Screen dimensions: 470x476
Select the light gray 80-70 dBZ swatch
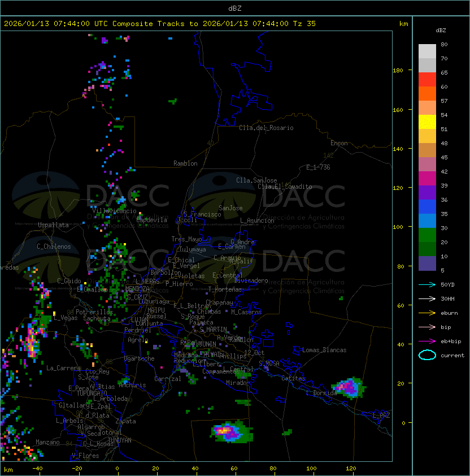pyautogui.click(x=427, y=51)
